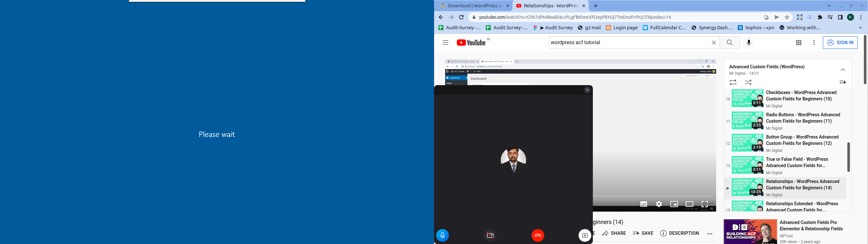Mute the microphone in the call
Image resolution: width=868 pixels, height=244 pixels.
pyautogui.click(x=443, y=235)
